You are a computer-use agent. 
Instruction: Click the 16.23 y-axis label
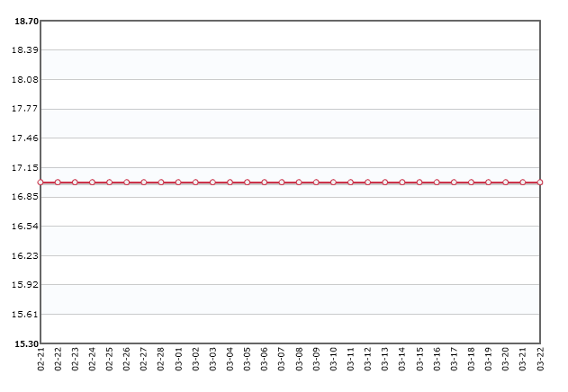pos(24,256)
